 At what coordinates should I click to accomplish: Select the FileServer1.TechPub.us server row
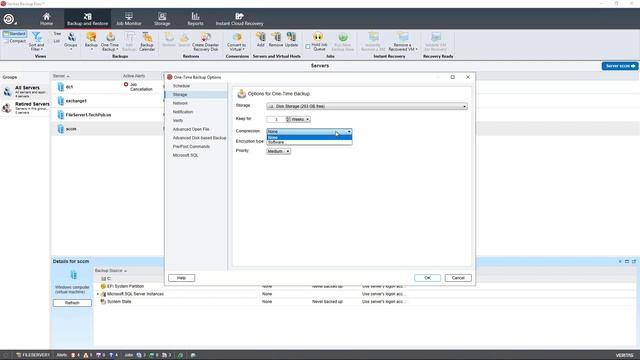[108, 115]
